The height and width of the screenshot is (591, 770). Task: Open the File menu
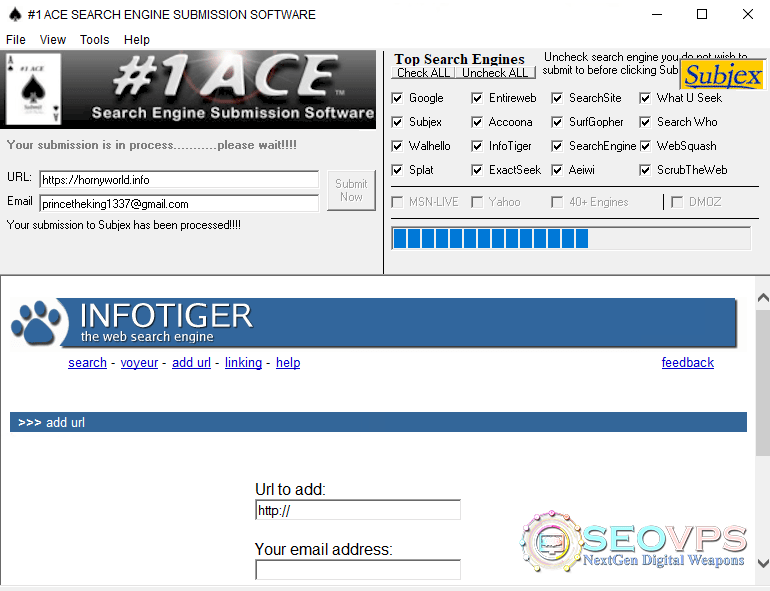[x=16, y=40]
